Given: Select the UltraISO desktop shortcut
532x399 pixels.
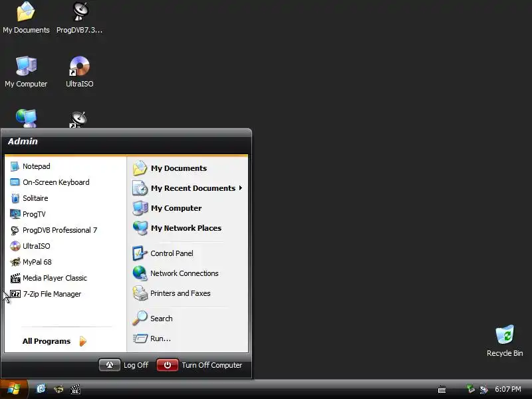Looking at the screenshot, I should click(x=80, y=72).
